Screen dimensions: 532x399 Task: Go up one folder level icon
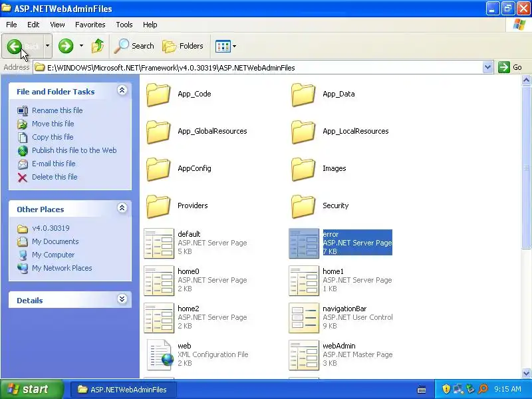[x=98, y=46]
